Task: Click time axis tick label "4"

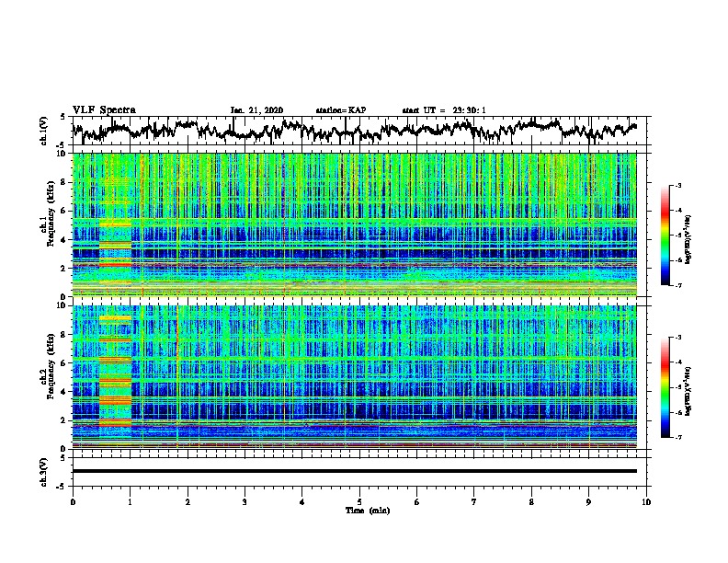Action: [302, 502]
